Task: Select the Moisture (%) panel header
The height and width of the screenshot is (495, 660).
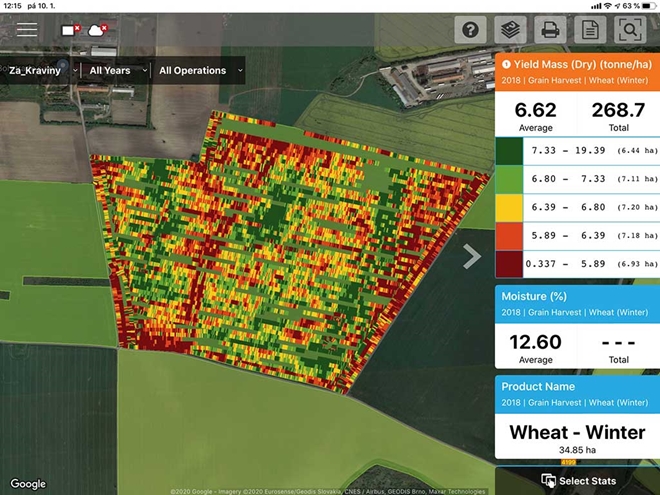Action: pyautogui.click(x=577, y=304)
